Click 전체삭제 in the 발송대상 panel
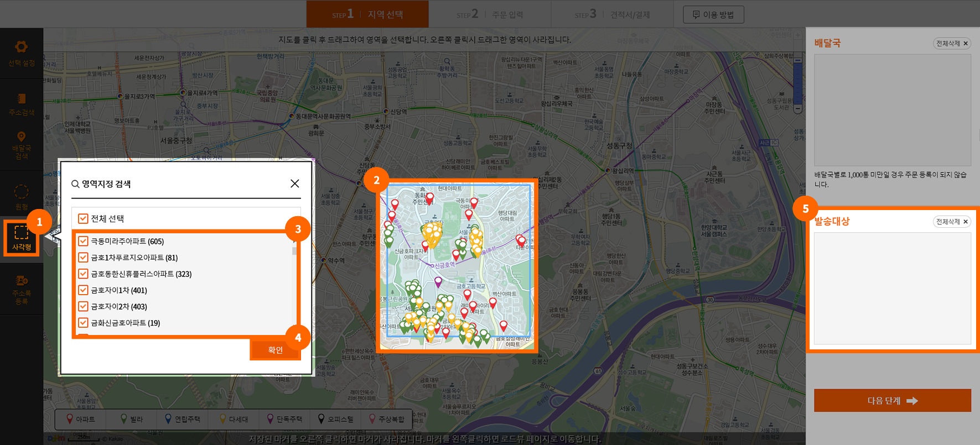This screenshot has height=445, width=980. [951, 222]
